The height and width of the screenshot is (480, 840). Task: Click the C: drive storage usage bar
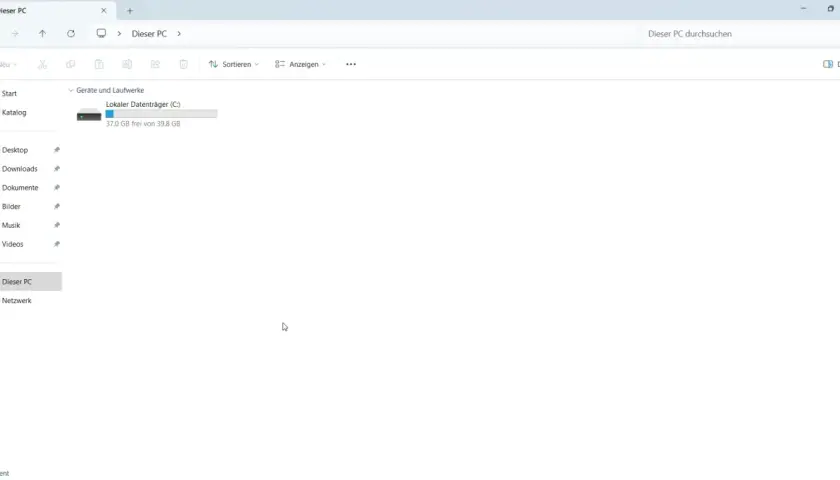[x=161, y=114]
